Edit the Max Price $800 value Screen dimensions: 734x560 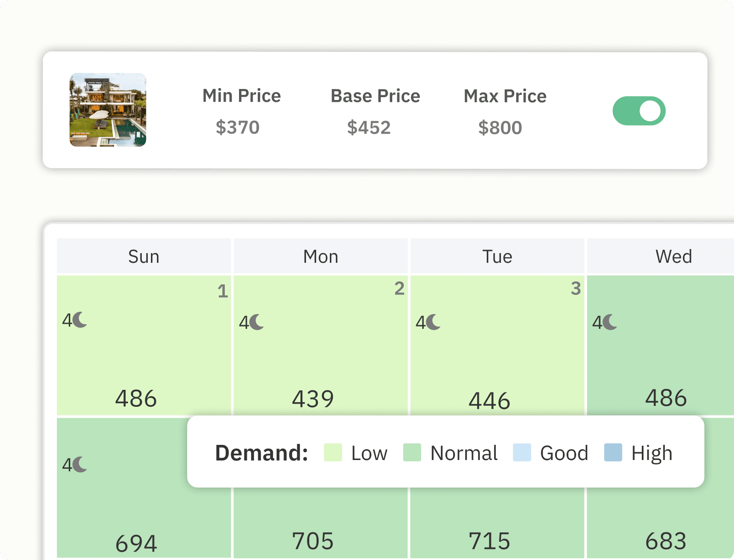(x=500, y=128)
